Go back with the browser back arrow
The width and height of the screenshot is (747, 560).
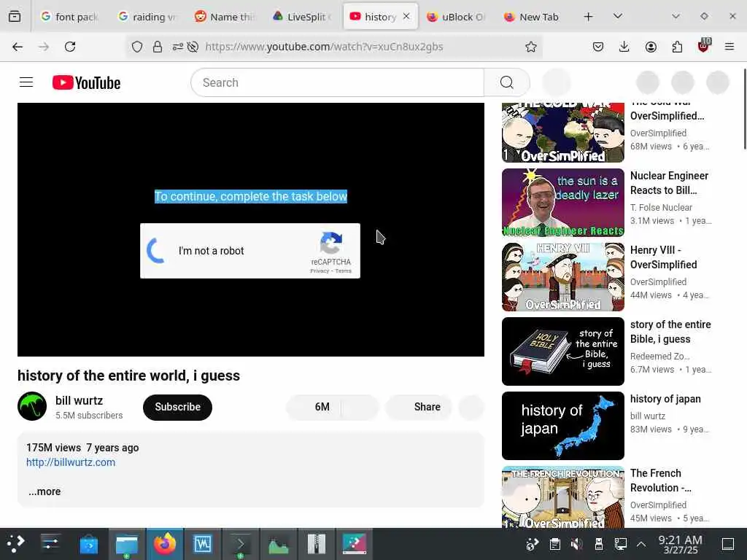click(x=18, y=47)
